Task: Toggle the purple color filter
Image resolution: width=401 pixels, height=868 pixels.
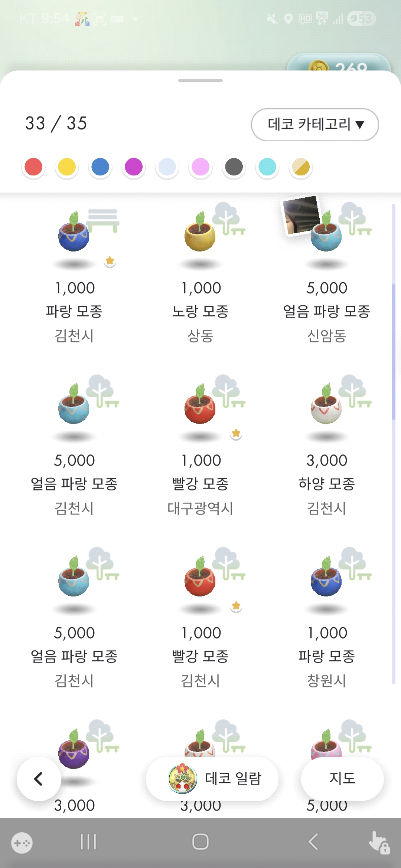Action: [134, 167]
